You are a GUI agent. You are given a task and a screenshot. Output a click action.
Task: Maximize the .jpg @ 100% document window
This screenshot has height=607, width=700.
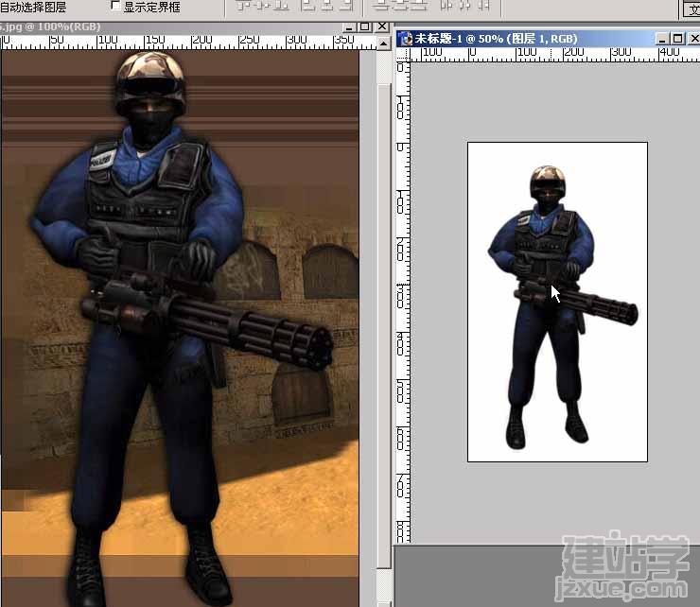click(x=365, y=26)
